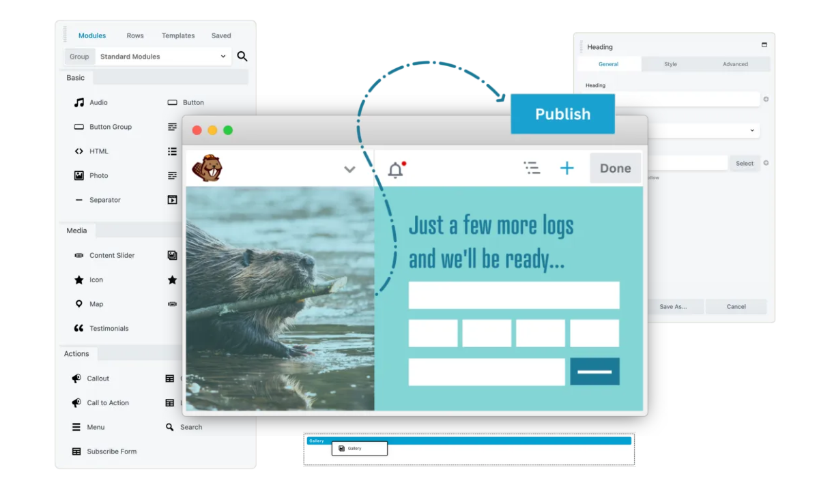The image size is (832, 504).
Task: Click the search magnifier in Modules panel
Action: point(242,57)
